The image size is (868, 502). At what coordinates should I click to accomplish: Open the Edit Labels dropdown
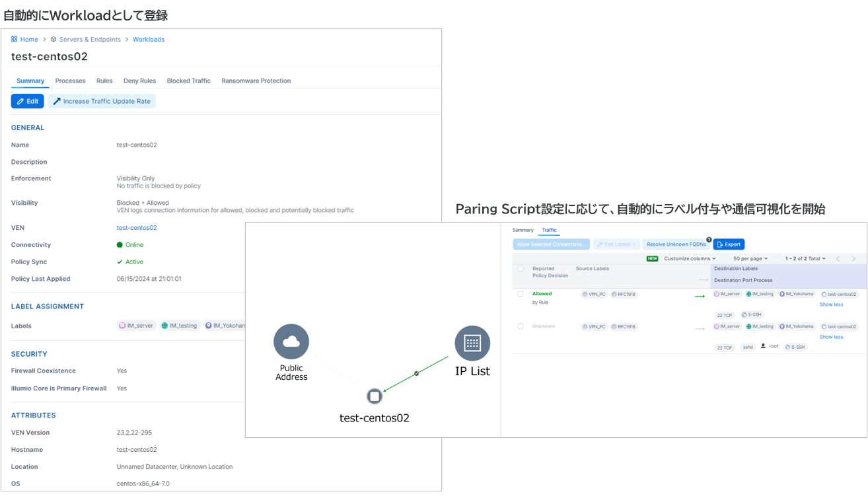tap(616, 244)
